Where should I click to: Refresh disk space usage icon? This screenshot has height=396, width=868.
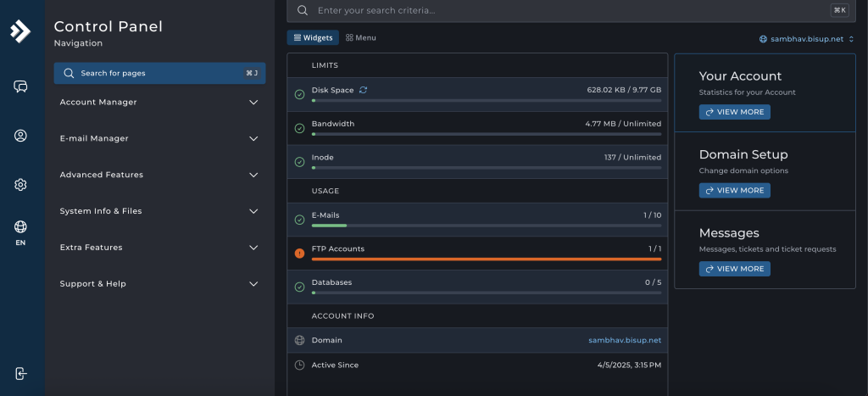tap(364, 90)
